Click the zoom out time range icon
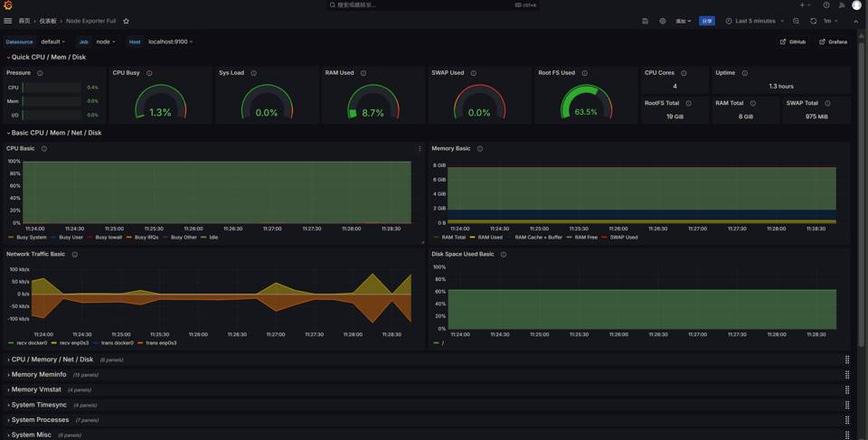 click(x=796, y=21)
